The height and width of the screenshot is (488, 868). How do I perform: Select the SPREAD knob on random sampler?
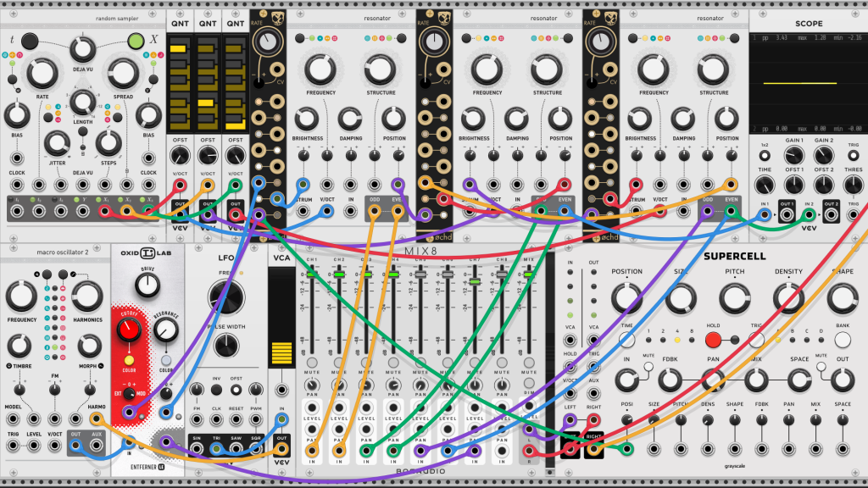click(x=123, y=74)
